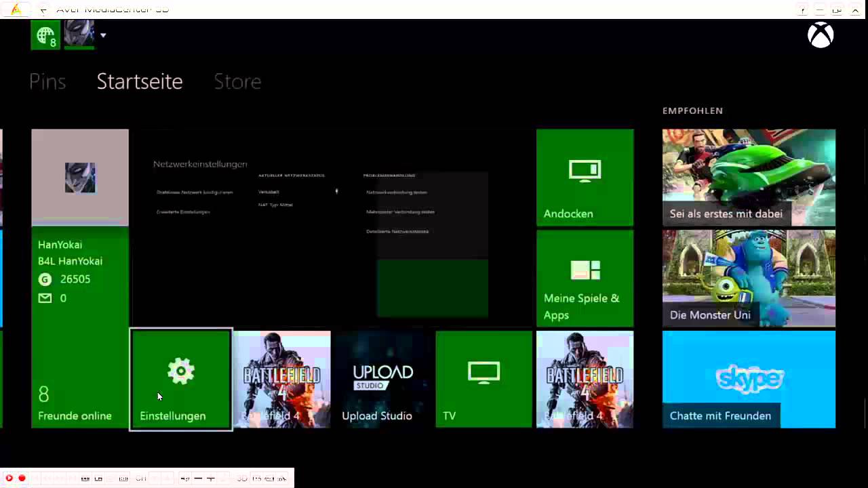Image resolution: width=868 pixels, height=488 pixels.
Task: Click the profile avatar in top bar
Action: tap(79, 35)
